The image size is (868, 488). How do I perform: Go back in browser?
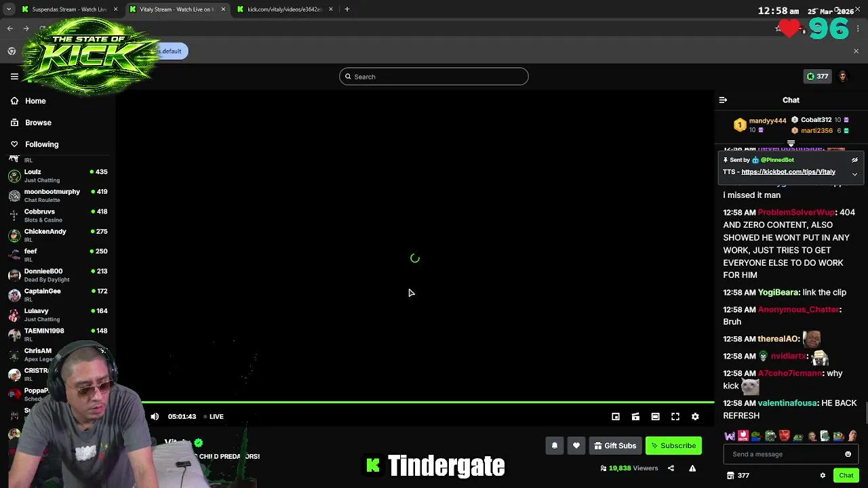(x=9, y=28)
